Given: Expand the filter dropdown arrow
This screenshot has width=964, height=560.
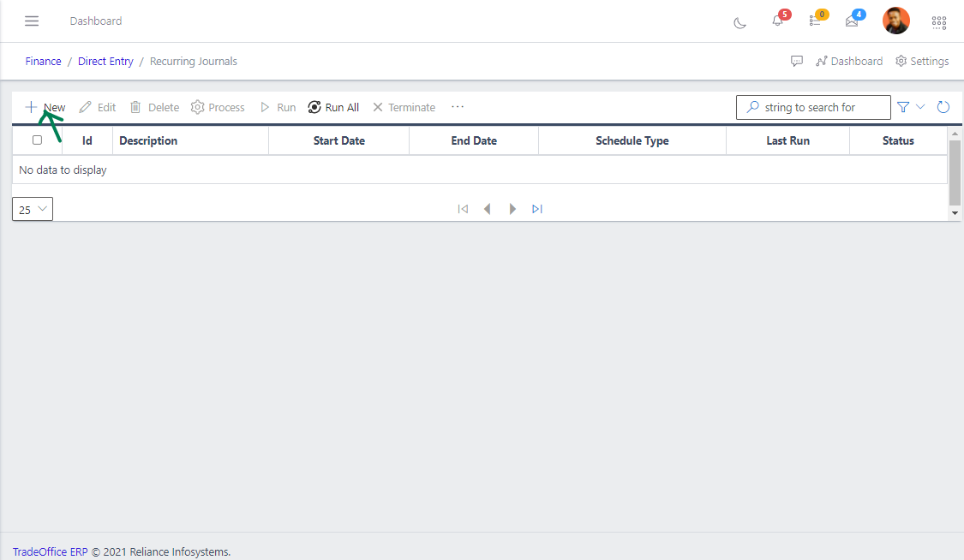Looking at the screenshot, I should [x=921, y=107].
